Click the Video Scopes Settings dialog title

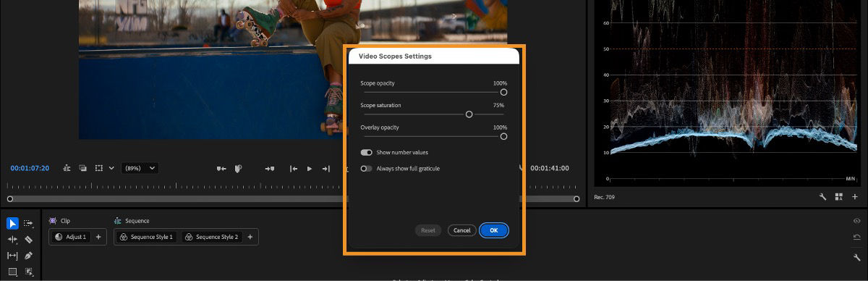click(395, 56)
